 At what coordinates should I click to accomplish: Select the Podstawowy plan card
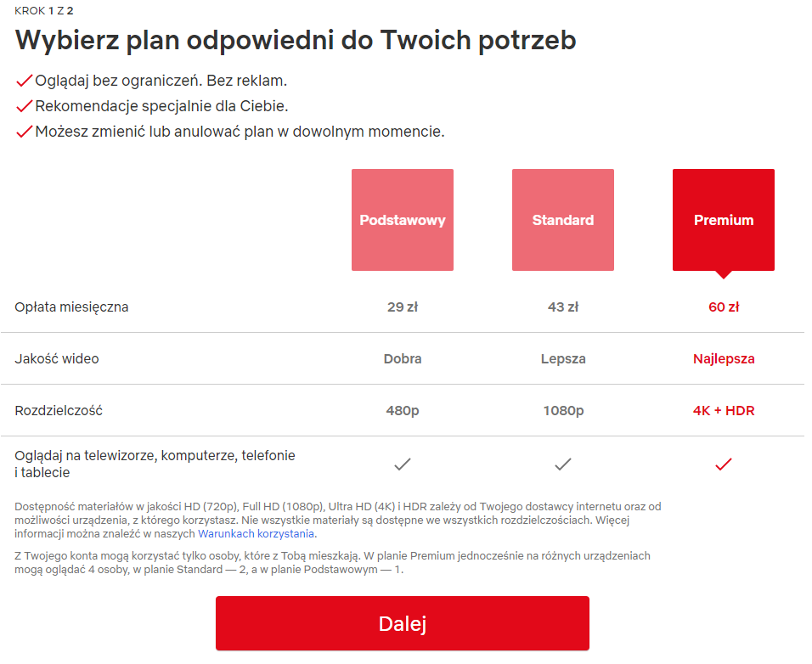point(402,220)
